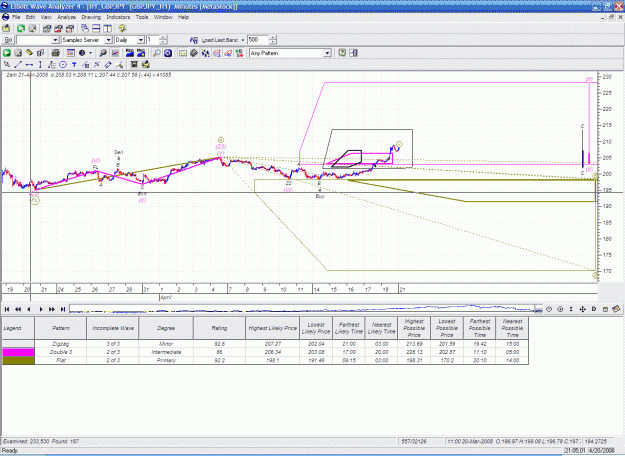Click the green play analysis icon
Screen dimensions: 625x456
coord(7,53)
